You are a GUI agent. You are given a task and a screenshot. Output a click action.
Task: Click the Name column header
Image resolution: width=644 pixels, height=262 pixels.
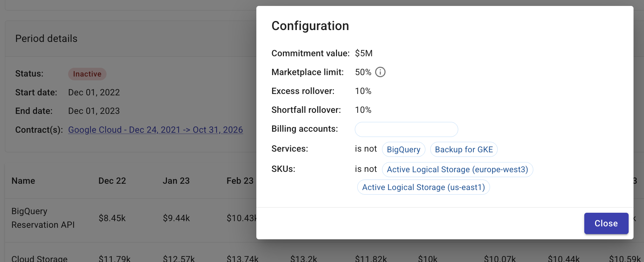tap(23, 181)
